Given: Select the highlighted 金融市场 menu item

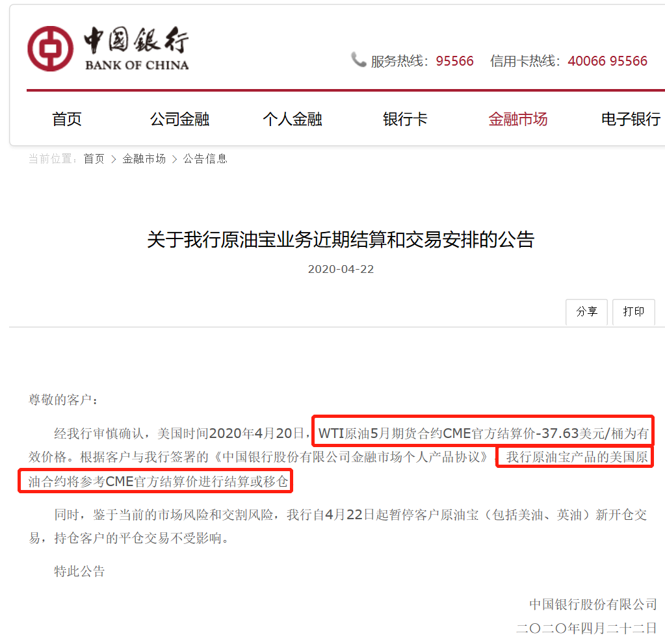Looking at the screenshot, I should pyautogui.click(x=518, y=119).
